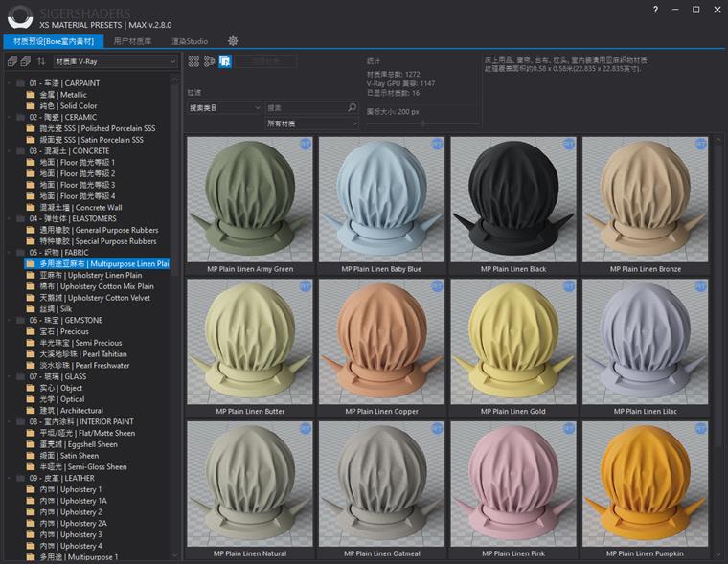The width and height of the screenshot is (728, 564).
Task: Click the blue badge on Linen Lilac thumbnail
Action: click(701, 286)
